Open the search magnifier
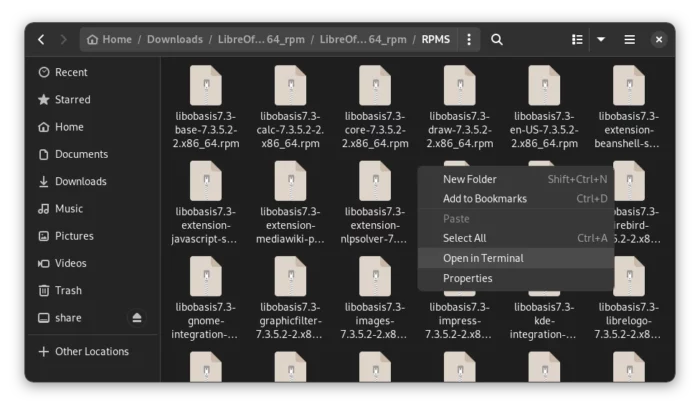 pyautogui.click(x=497, y=40)
